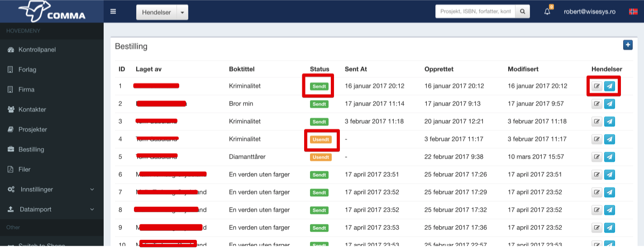The image size is (644, 248).
Task: Send order ID 1 with paper plane
Action: (610, 86)
